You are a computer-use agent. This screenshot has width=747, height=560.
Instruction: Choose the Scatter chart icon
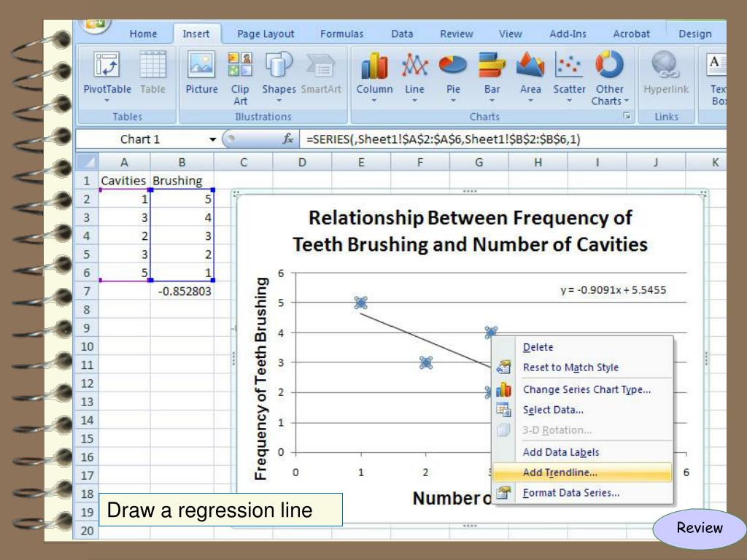[x=569, y=66]
